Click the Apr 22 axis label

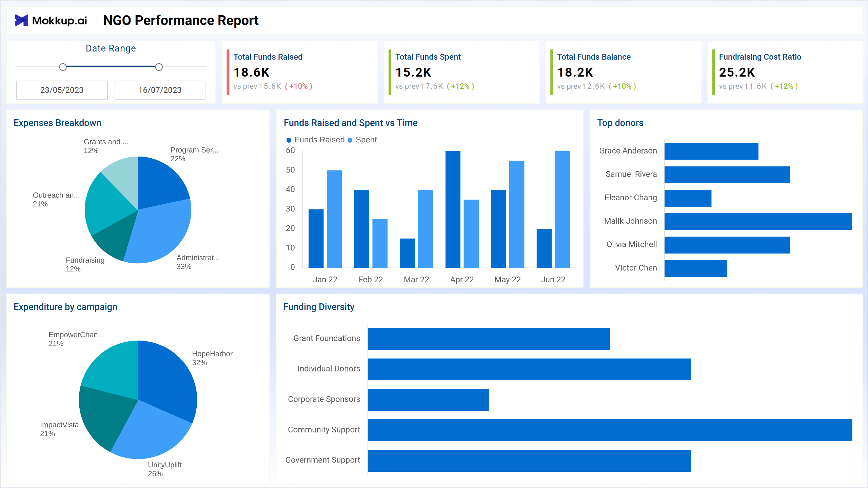click(x=462, y=280)
